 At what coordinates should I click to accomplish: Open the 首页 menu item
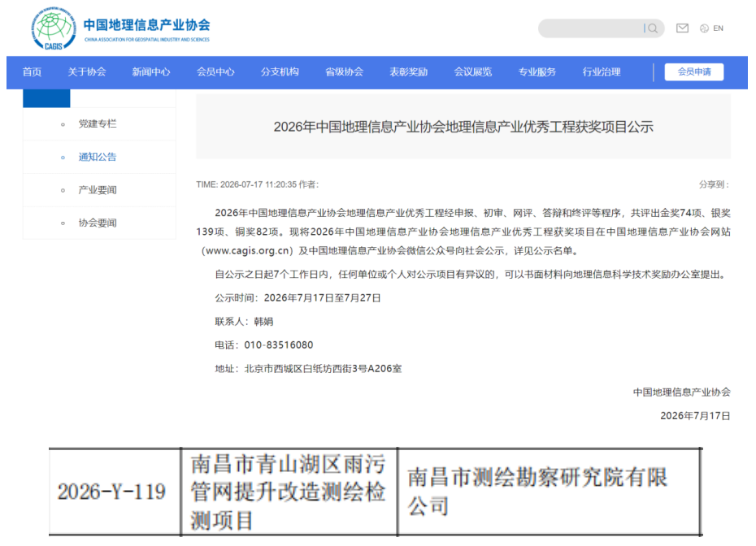click(x=32, y=71)
